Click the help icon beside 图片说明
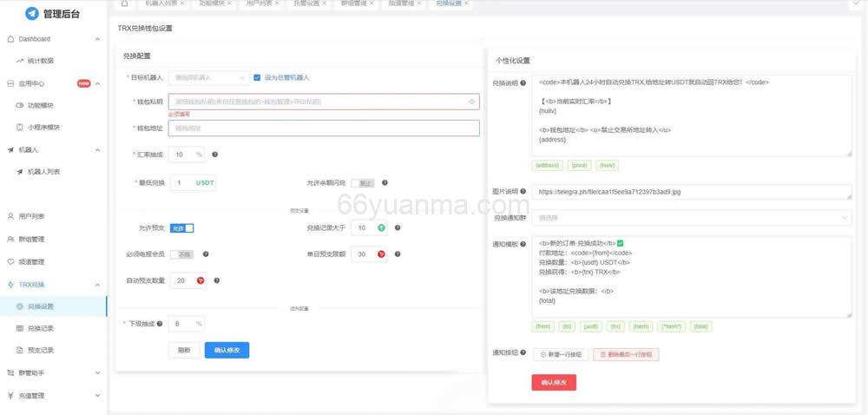This screenshot has height=415, width=868. tap(523, 192)
